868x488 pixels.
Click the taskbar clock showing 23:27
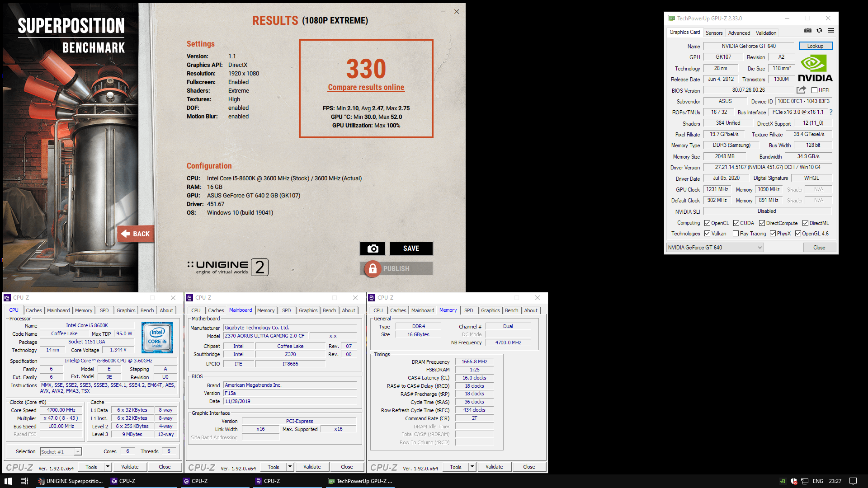[835, 481]
